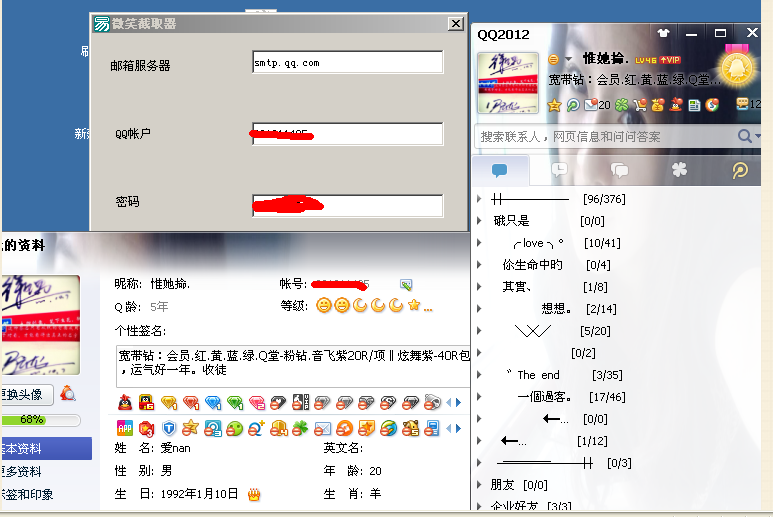
Task: Click the green diamond badge icon
Action: click(x=235, y=403)
